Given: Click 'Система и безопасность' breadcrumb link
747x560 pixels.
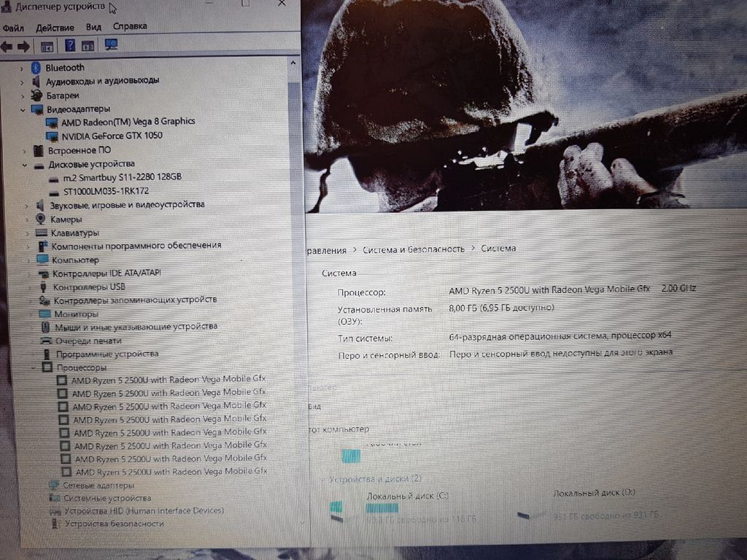Looking at the screenshot, I should pyautogui.click(x=414, y=249).
